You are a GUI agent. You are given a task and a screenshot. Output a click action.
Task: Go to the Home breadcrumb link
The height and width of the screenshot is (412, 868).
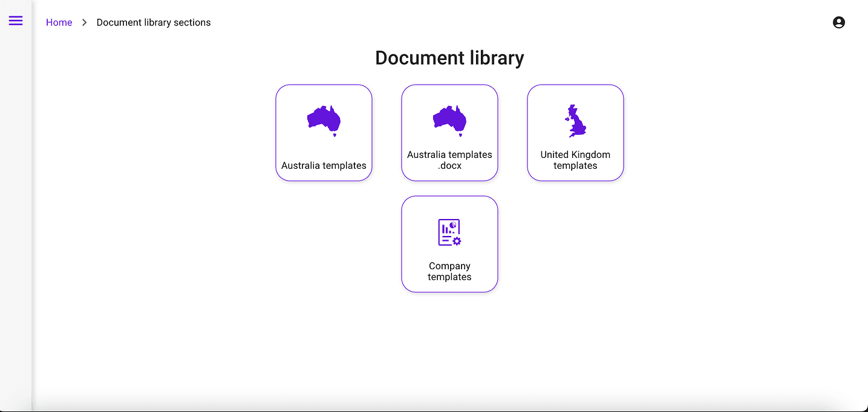[x=59, y=22]
